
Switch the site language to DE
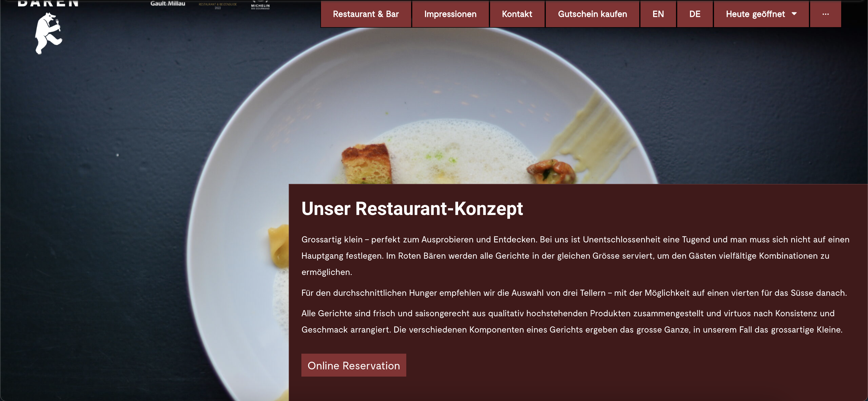[695, 14]
